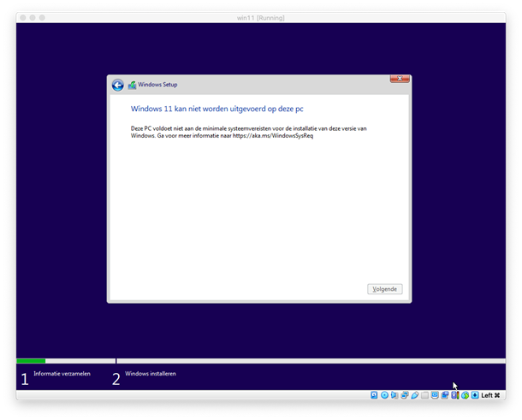This screenshot has height=420, width=522.
Task: Click the blue back arrow in Windows Setup
Action: [117, 86]
